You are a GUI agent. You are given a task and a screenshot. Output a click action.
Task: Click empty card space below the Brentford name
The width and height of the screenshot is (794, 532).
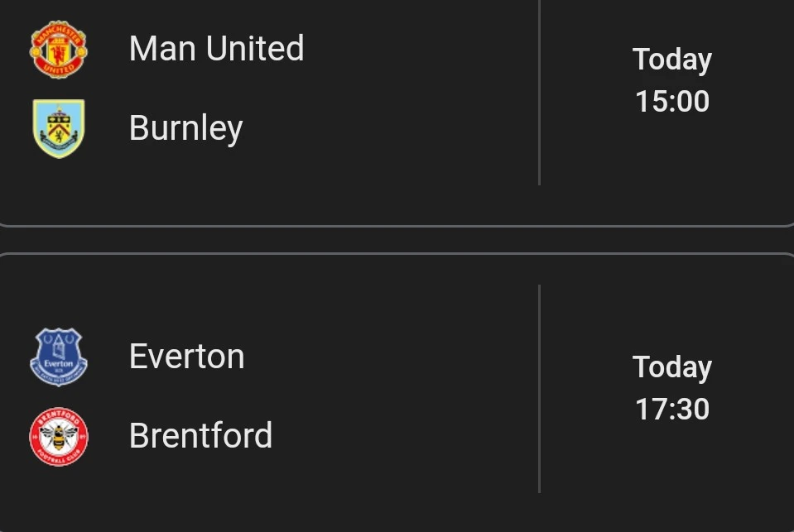[x=248, y=492]
